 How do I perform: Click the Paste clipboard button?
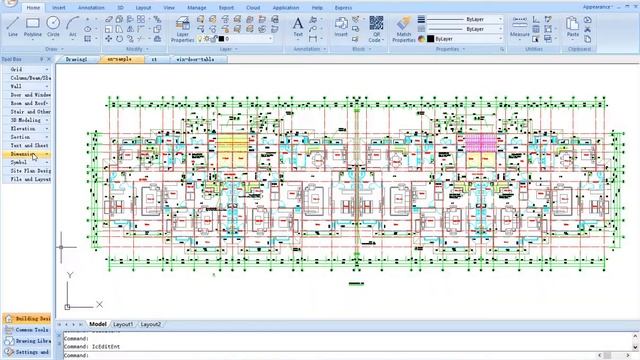572,27
